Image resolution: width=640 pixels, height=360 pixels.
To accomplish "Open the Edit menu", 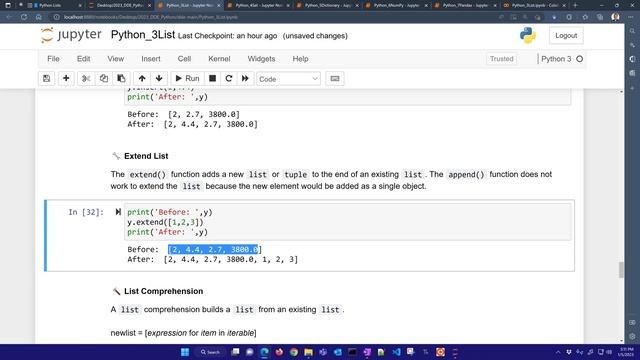I will pyautogui.click(x=83, y=59).
